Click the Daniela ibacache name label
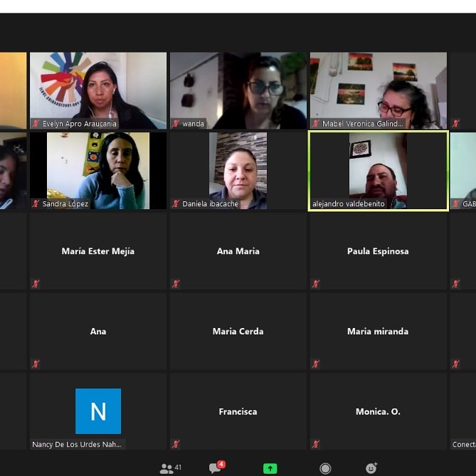This screenshot has width=476, height=476. pos(210,203)
